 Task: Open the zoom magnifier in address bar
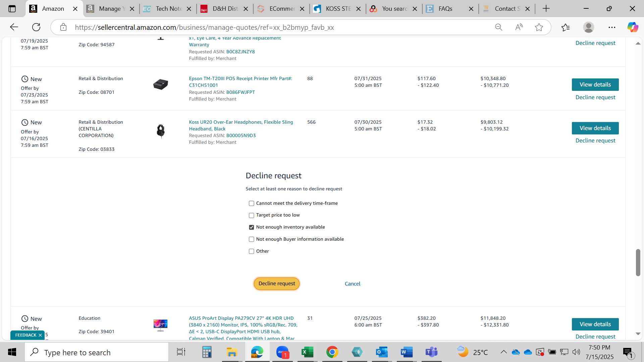(499, 27)
